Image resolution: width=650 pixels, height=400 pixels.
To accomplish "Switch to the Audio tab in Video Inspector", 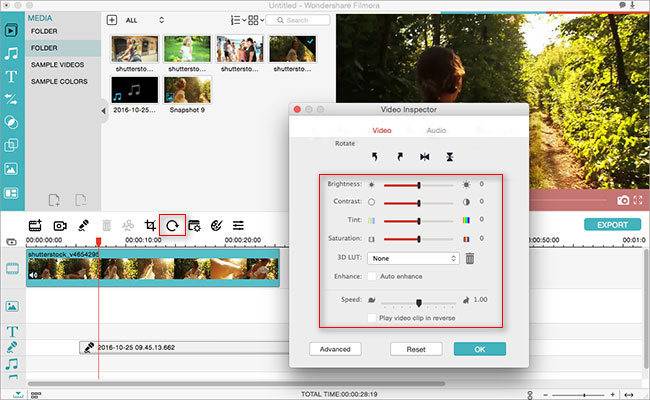I will [436, 130].
